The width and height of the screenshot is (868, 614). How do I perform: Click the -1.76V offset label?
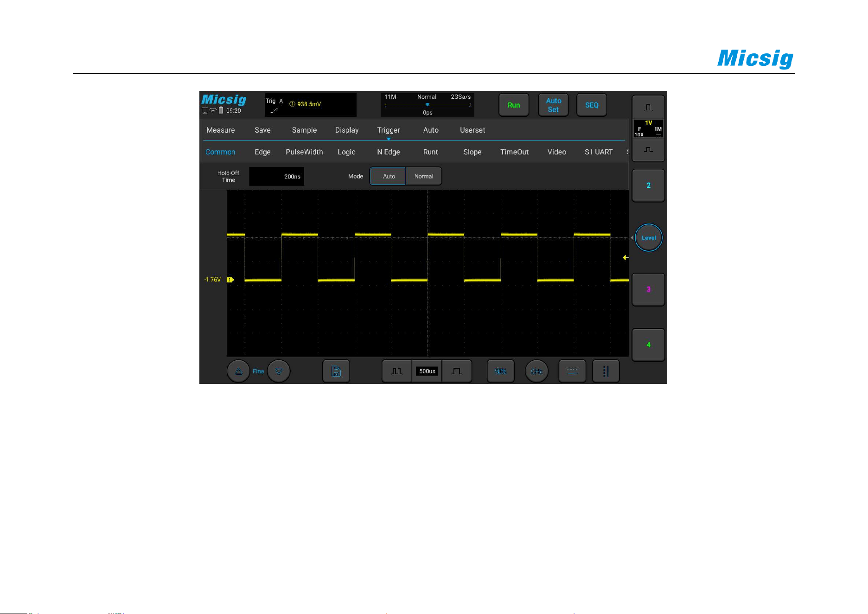coord(213,280)
